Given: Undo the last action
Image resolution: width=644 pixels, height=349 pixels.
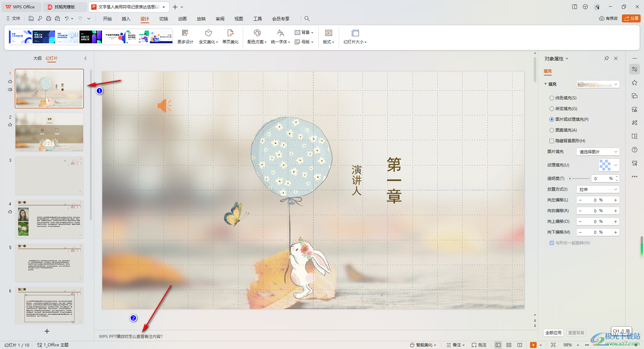Looking at the screenshot, I should 67,18.
